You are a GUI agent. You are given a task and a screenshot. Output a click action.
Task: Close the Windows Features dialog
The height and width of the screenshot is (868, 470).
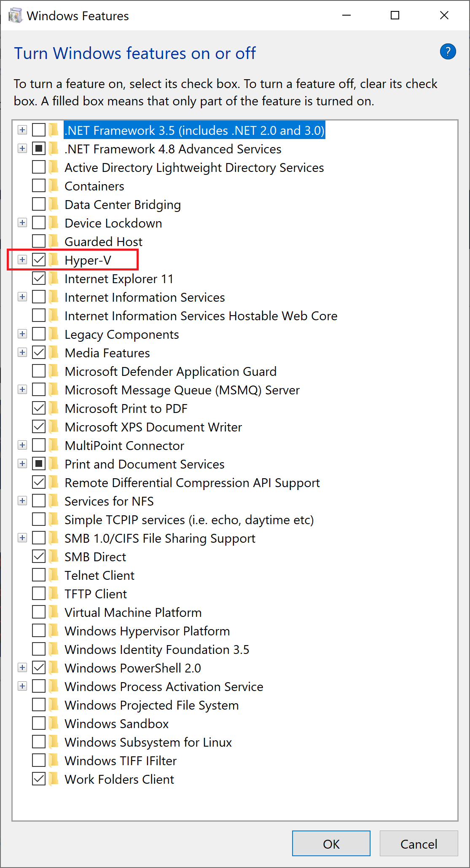click(x=444, y=16)
